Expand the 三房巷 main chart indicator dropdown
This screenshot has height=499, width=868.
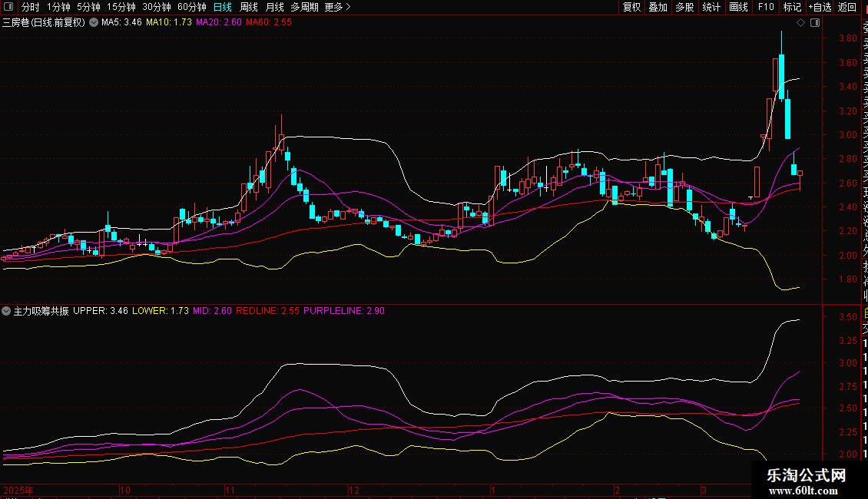(94, 23)
